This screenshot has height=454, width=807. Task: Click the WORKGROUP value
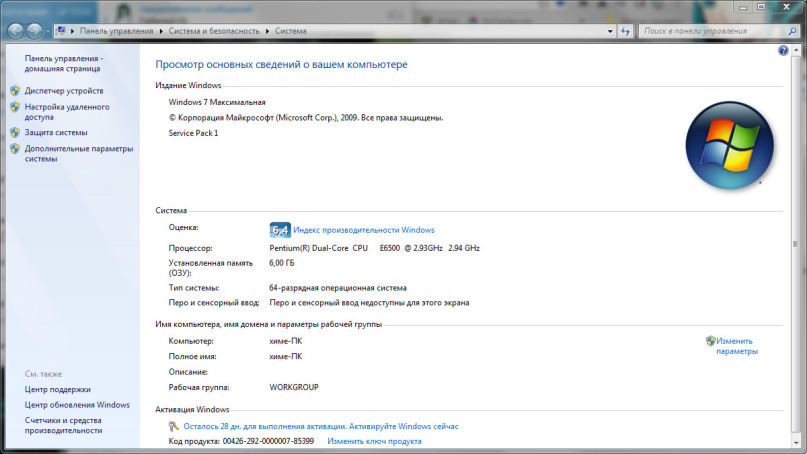pos(294,387)
